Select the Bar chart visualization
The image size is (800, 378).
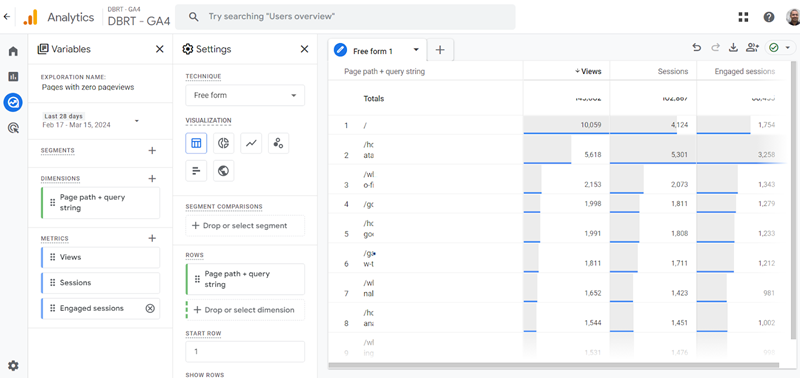(196, 171)
